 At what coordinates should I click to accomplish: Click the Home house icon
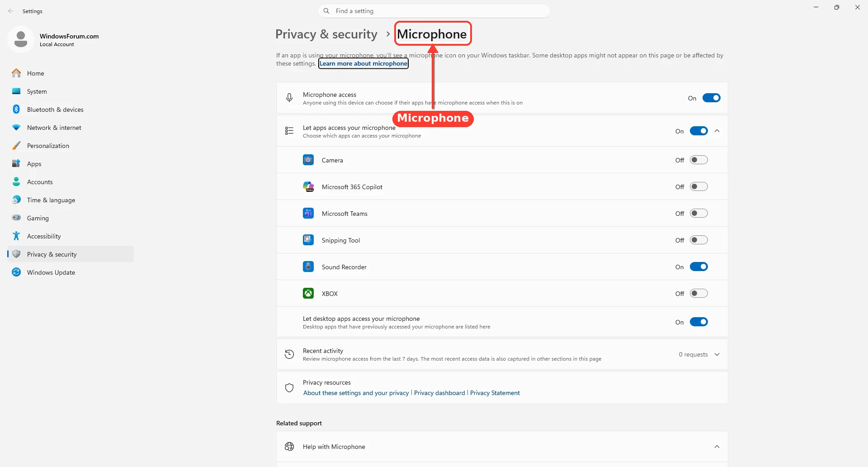(x=16, y=73)
